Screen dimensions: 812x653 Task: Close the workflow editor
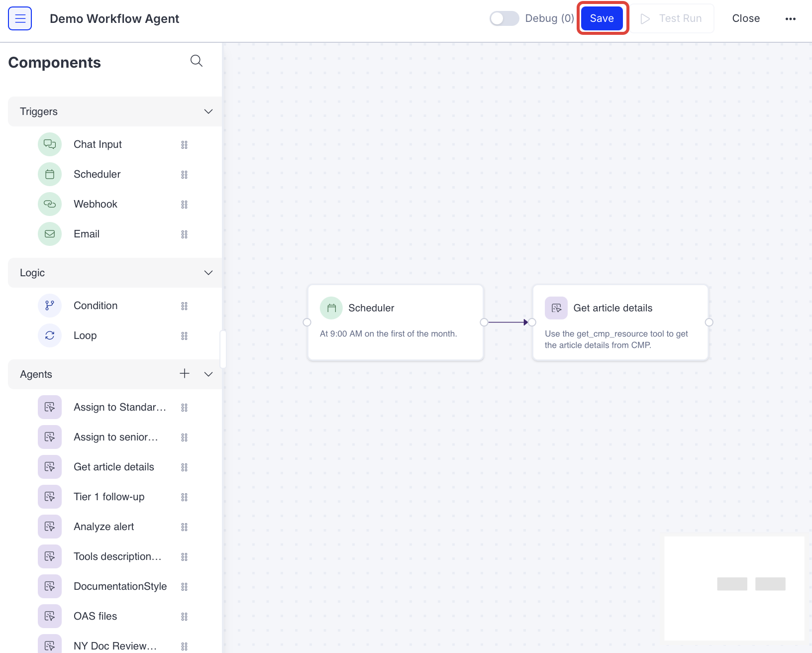(x=746, y=18)
